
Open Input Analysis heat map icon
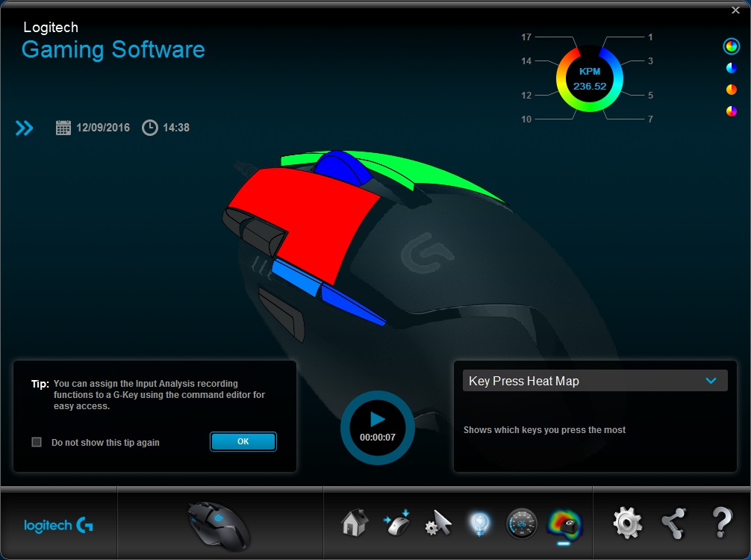click(x=564, y=524)
